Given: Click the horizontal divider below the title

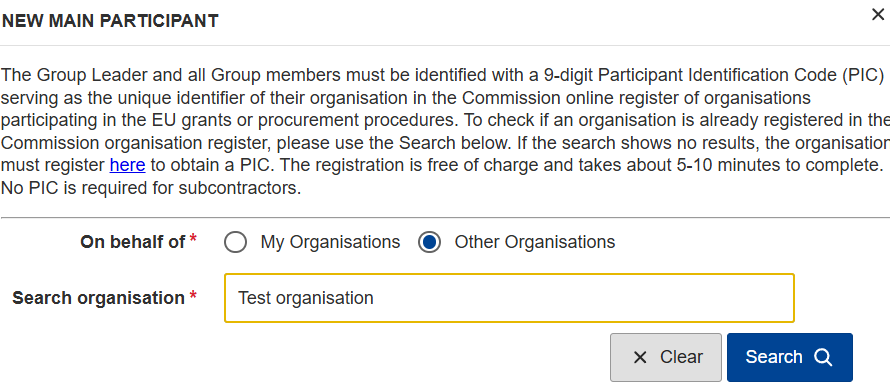Looking at the screenshot, I should point(445,45).
